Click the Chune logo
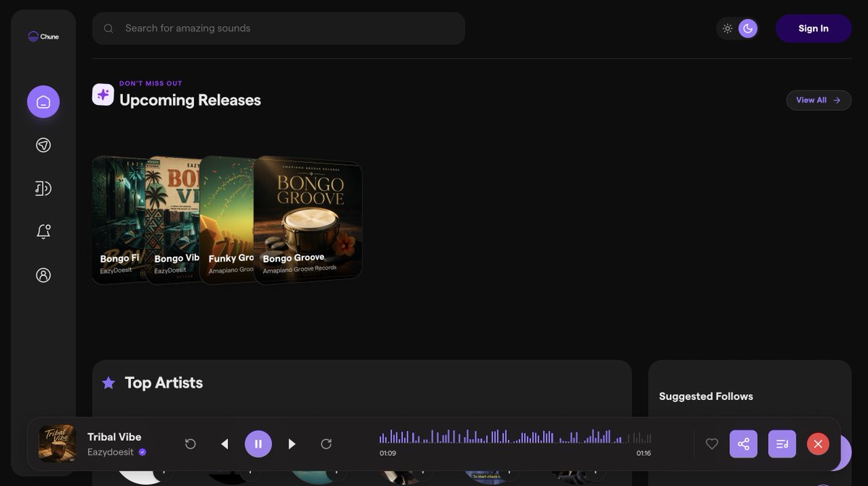Image resolution: width=868 pixels, height=486 pixels. (43, 36)
